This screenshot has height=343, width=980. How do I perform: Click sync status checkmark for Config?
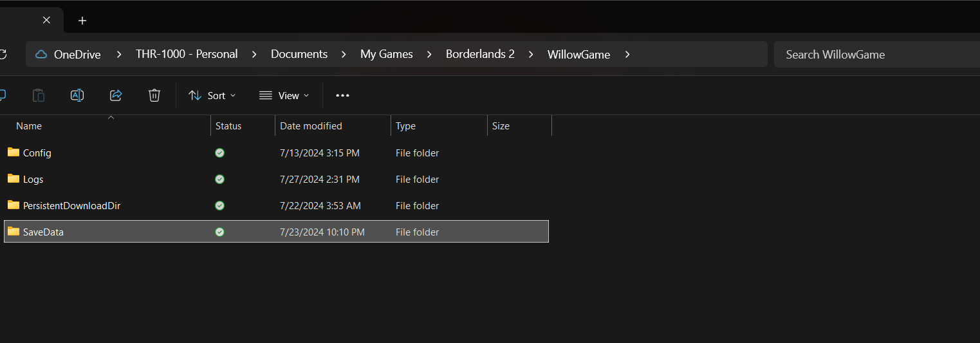(x=220, y=153)
